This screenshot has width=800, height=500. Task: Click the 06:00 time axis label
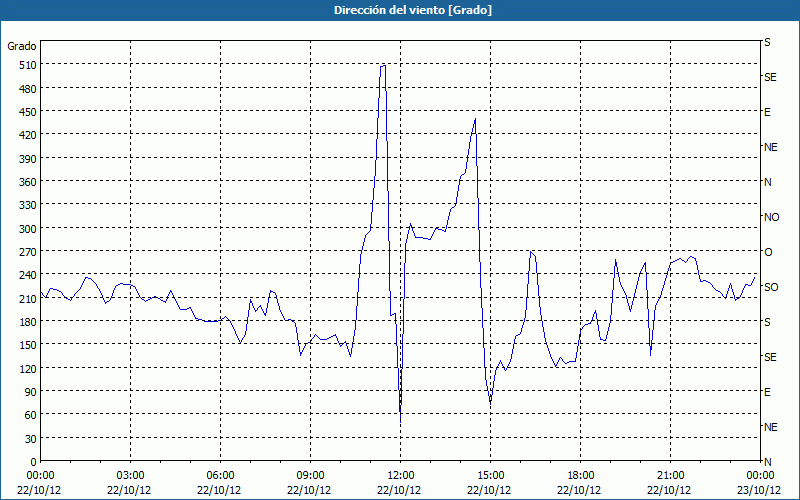[220, 476]
